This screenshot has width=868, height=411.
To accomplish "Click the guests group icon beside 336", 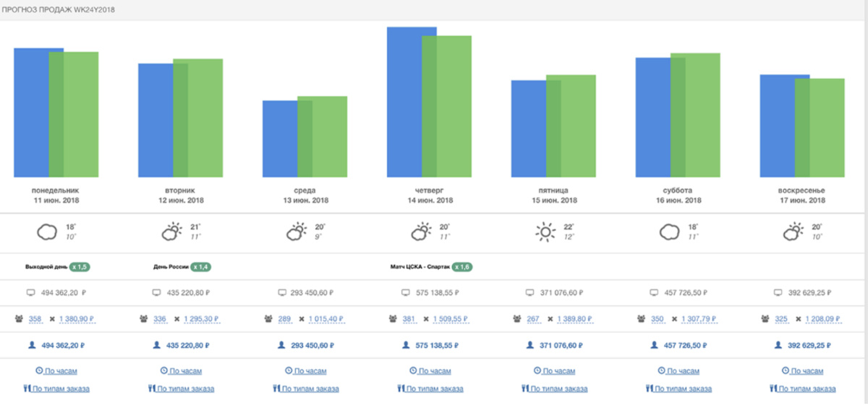I will tap(145, 318).
